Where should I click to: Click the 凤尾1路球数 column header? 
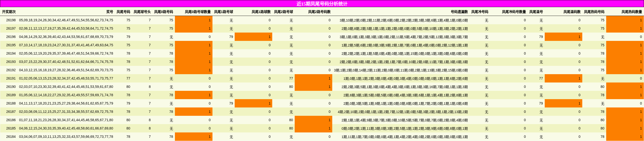click(261, 12)
